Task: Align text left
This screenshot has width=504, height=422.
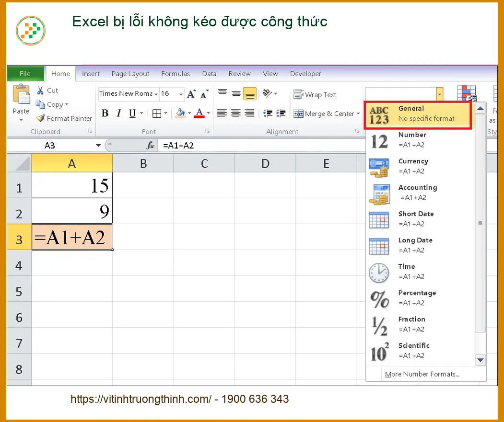Action: click(x=222, y=113)
